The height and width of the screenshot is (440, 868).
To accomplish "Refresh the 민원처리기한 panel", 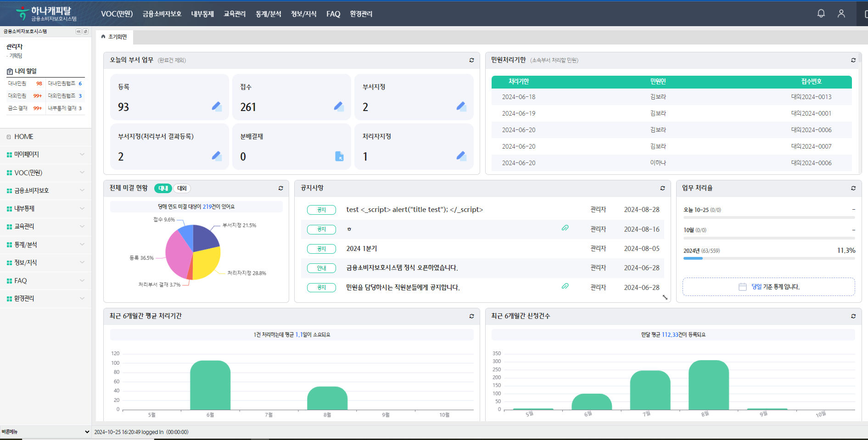I will click(853, 60).
